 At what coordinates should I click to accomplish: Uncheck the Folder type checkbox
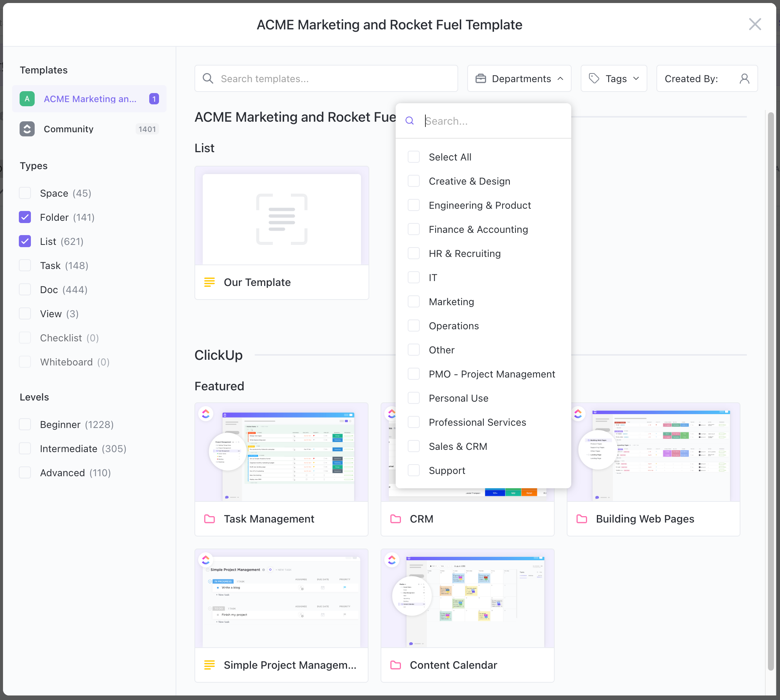tap(25, 217)
